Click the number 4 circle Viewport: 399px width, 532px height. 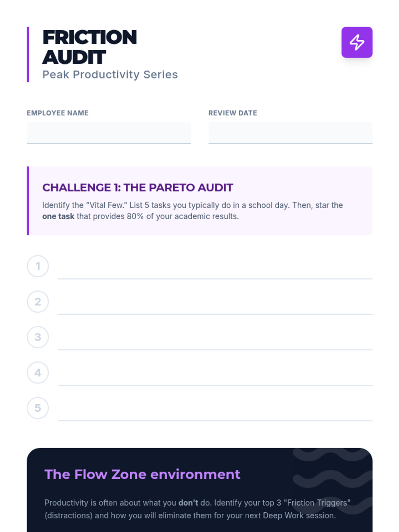pyautogui.click(x=38, y=372)
